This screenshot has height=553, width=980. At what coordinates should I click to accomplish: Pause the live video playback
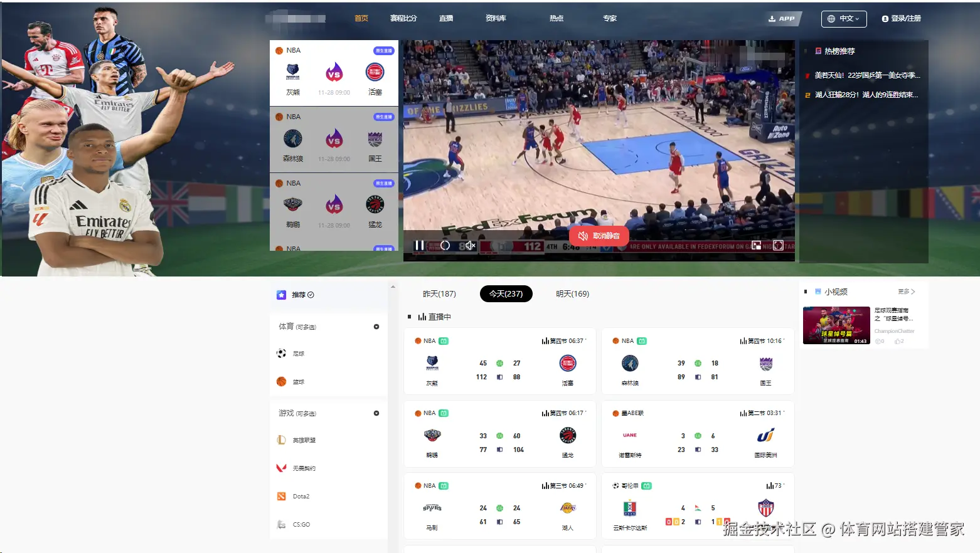point(419,245)
